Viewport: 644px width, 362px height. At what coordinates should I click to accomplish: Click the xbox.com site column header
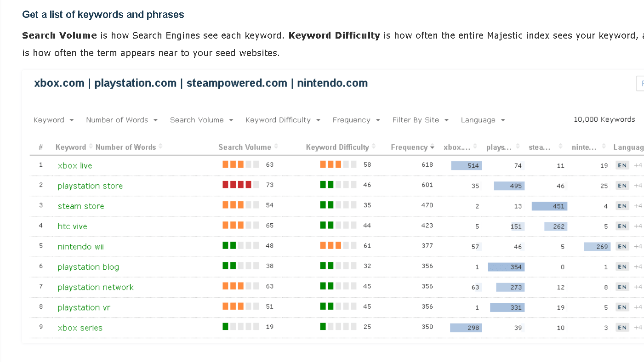(x=458, y=147)
